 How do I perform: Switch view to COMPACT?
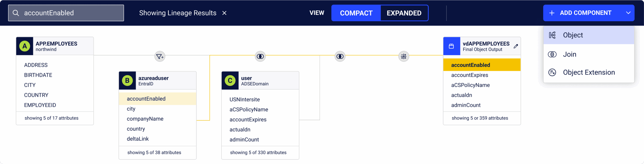356,13
